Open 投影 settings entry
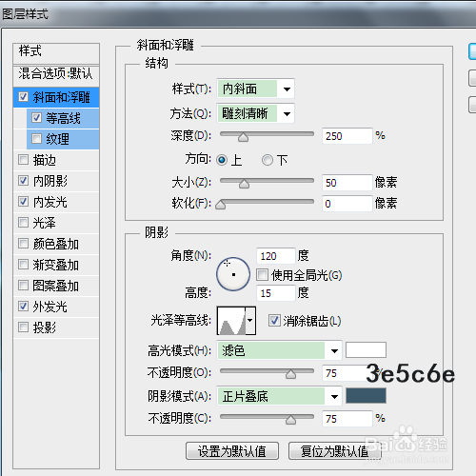Viewport: 476px width, 476px height. pyautogui.click(x=45, y=327)
